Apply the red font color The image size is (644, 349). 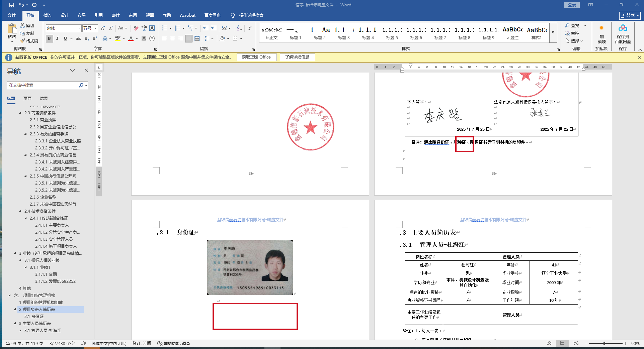click(x=131, y=39)
